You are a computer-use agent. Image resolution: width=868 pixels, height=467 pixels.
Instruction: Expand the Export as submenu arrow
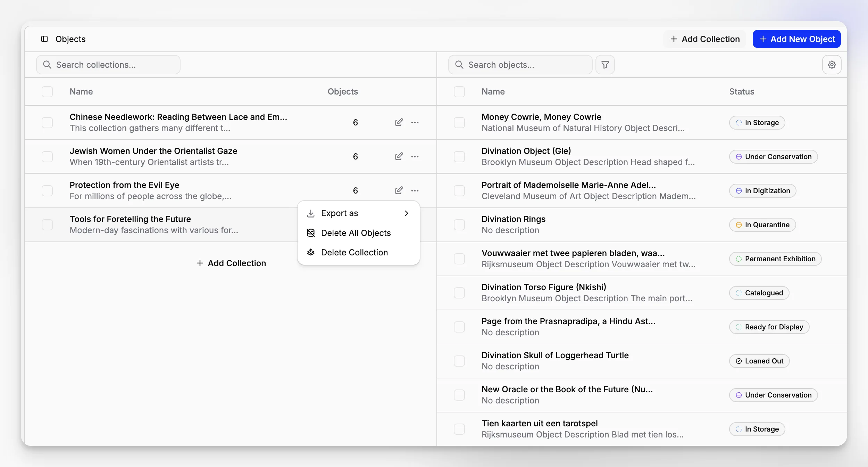(x=406, y=213)
